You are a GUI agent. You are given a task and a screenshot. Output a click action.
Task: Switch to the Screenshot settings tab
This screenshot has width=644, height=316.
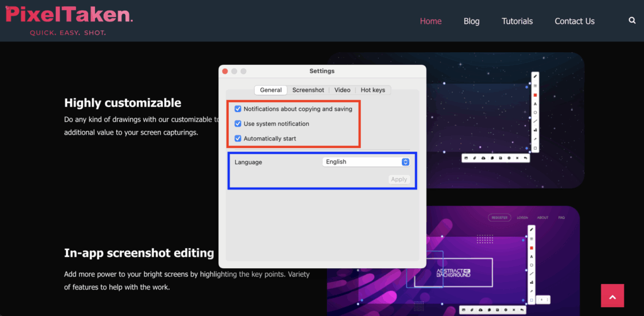click(x=308, y=90)
